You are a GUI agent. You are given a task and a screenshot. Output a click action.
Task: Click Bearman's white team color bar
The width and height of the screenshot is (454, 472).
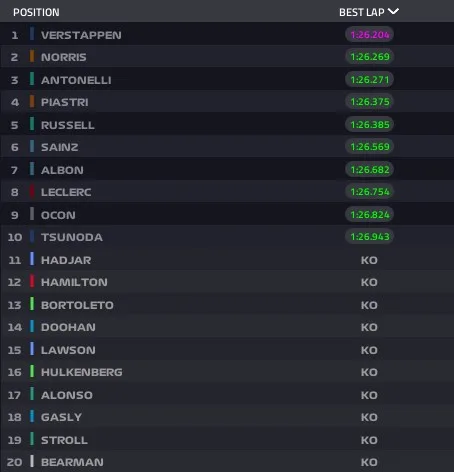32,461
